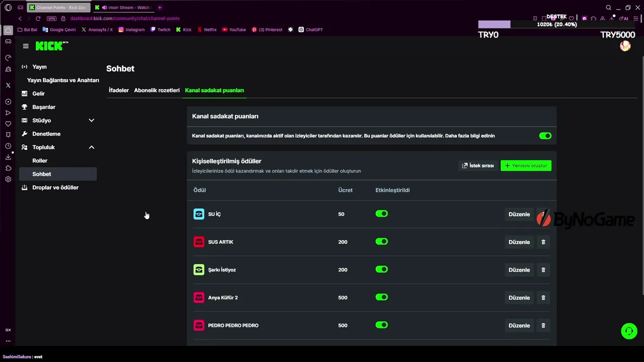The height and width of the screenshot is (362, 644).
Task: Open the Kick hamburger menu
Action: point(26,46)
